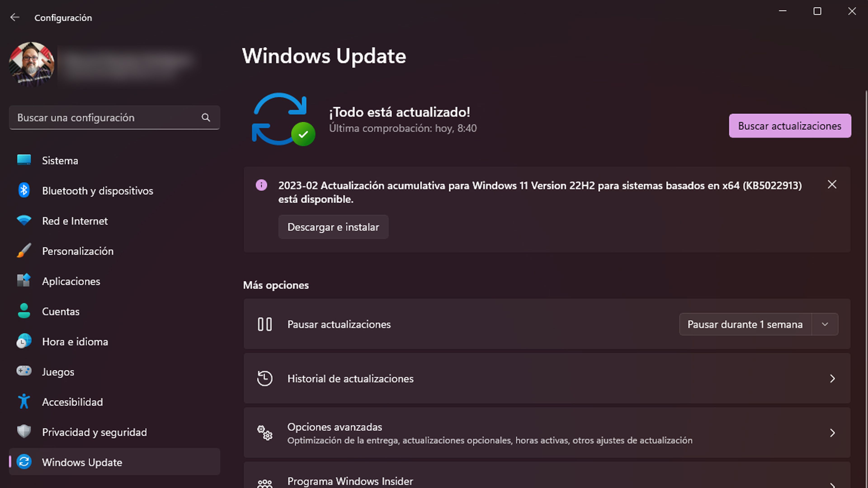Click the Accesibilidad figure icon

24,401
